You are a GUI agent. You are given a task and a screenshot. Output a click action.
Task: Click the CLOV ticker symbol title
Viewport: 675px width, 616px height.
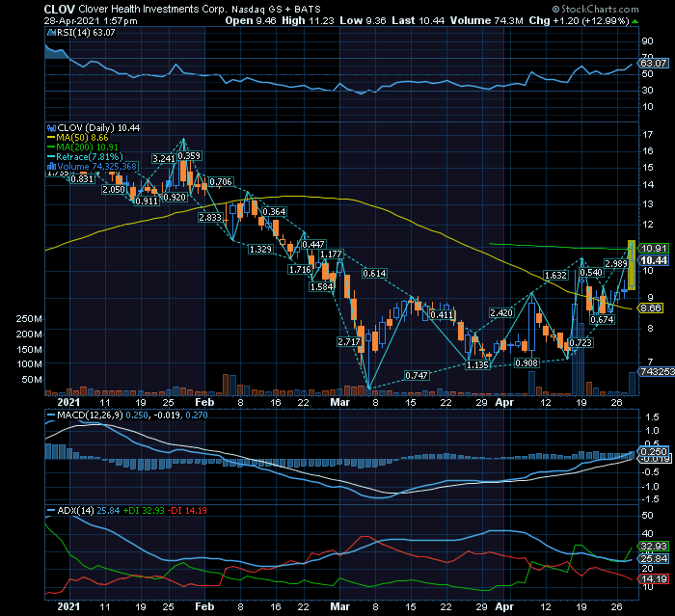(x=60, y=9)
